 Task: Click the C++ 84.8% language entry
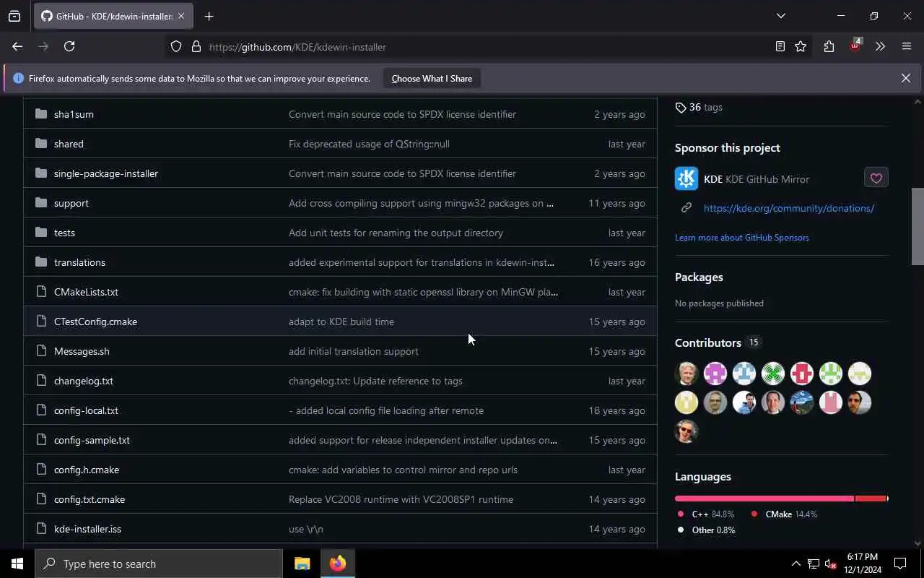[705, 514]
